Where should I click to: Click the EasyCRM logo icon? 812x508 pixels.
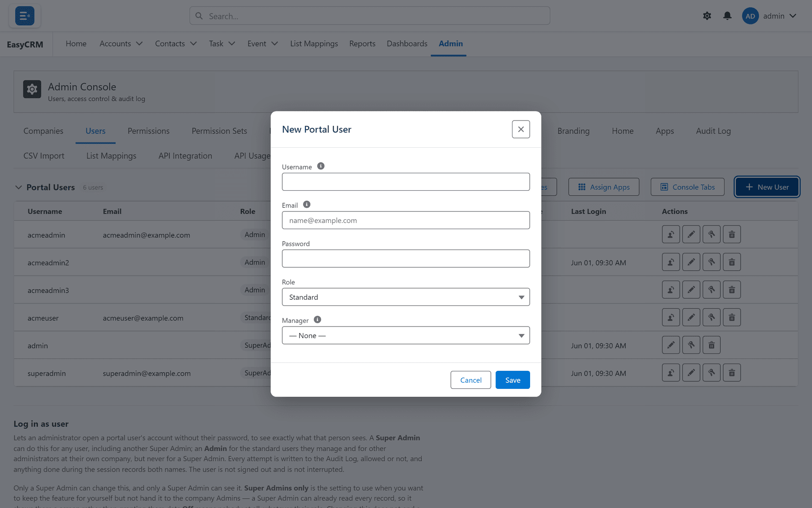click(24, 16)
